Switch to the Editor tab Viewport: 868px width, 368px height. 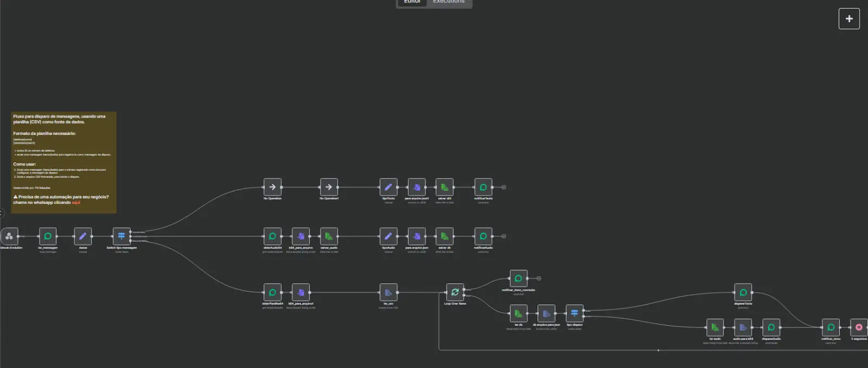tap(412, 2)
